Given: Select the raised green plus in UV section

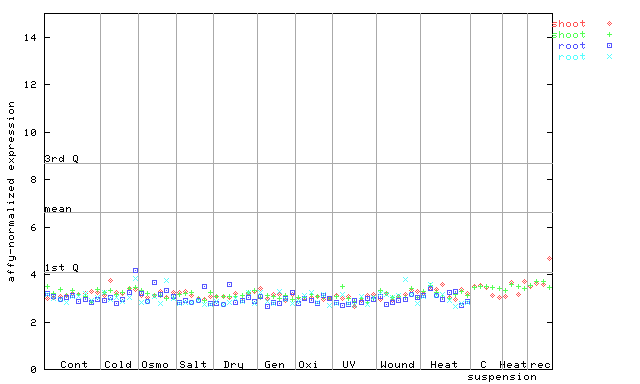Looking at the screenshot, I should click(x=342, y=286).
